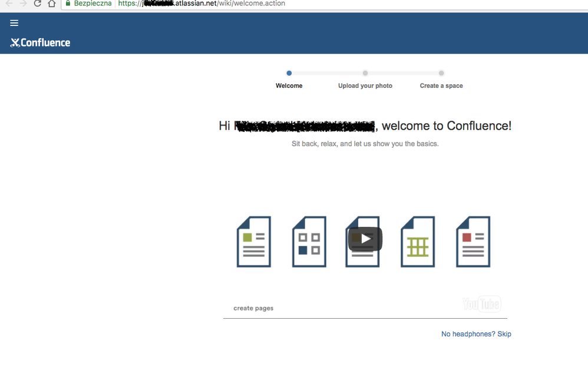
Task: Click the Upload your photo label
Action: (365, 86)
